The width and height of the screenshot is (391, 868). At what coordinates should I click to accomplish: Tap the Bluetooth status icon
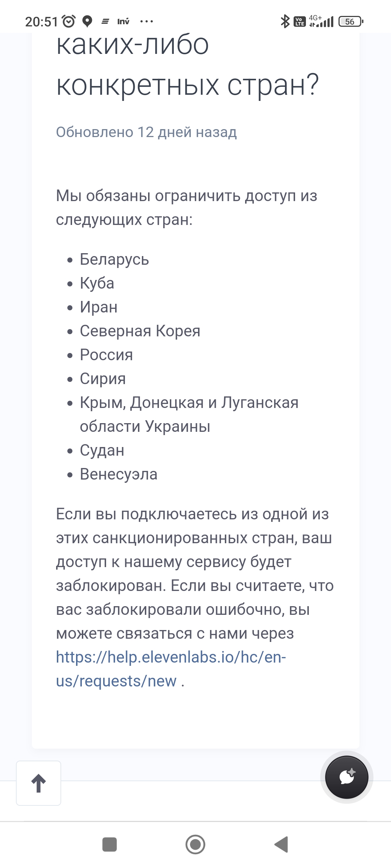click(285, 22)
